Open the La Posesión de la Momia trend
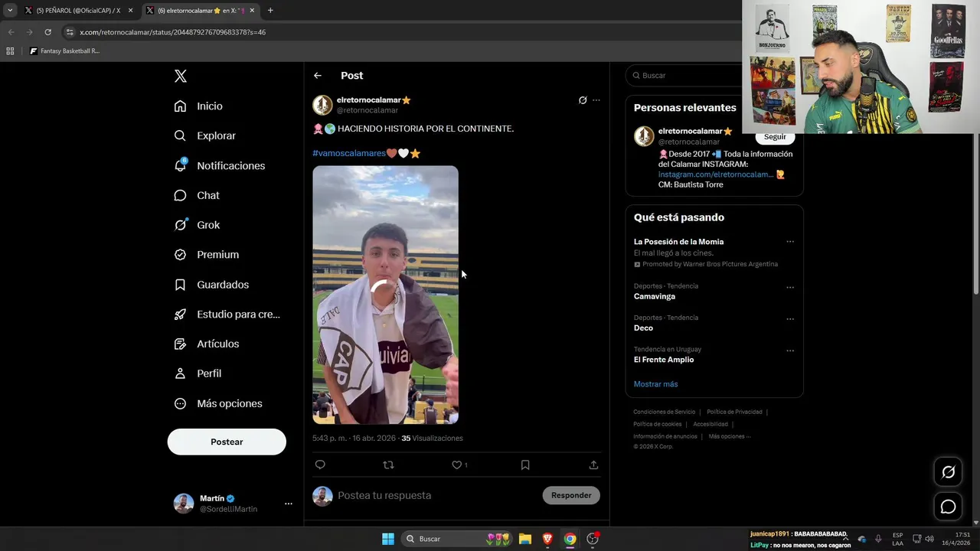 tap(678, 242)
